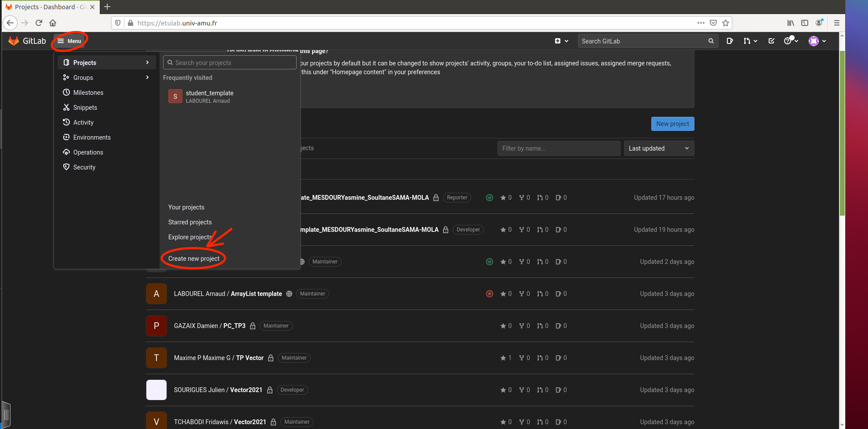Click the GitLab fox logo
Screen dimensions: 868x429
(x=14, y=41)
